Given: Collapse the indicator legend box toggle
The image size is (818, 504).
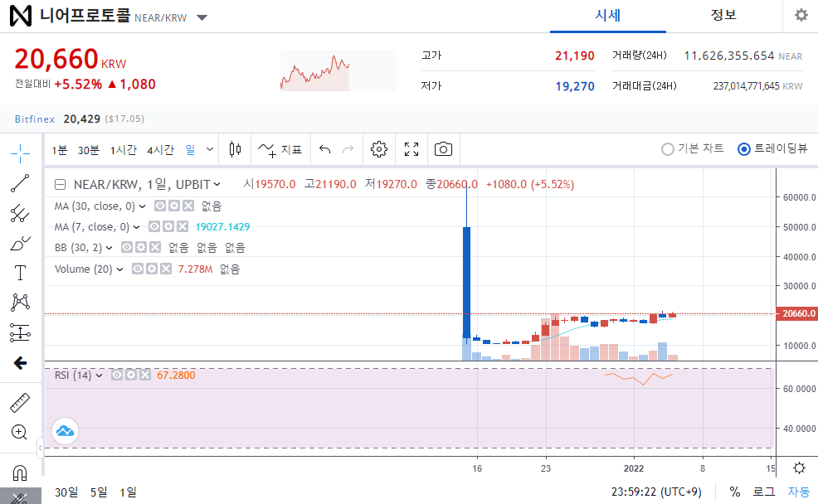Looking at the screenshot, I should point(61,185).
